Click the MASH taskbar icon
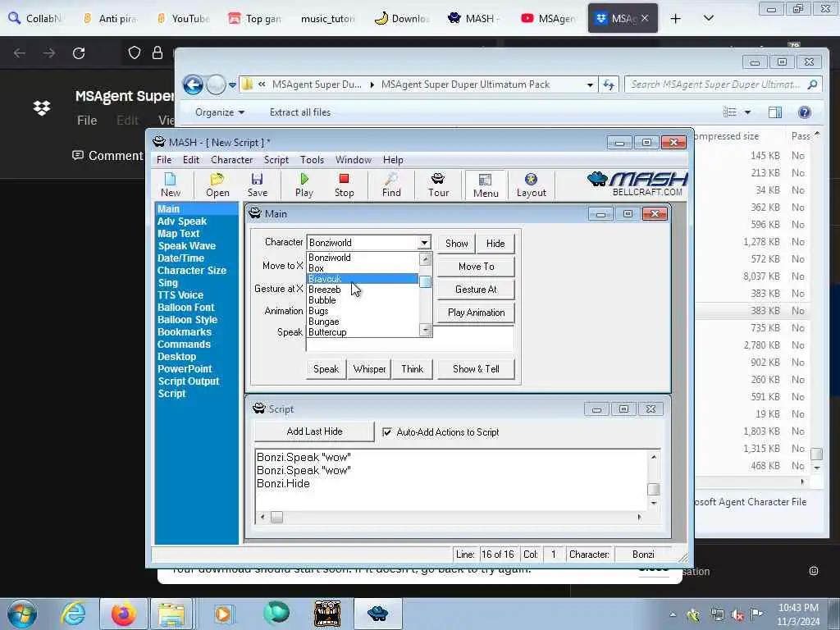The image size is (840, 630). (377, 614)
